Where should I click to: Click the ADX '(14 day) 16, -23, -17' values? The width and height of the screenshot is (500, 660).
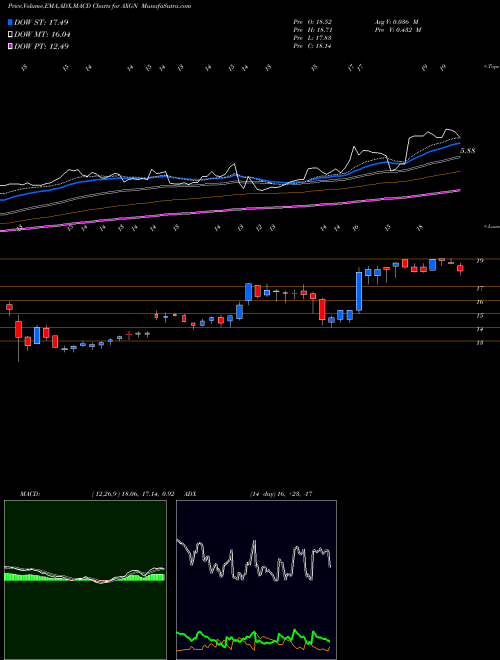281,494
